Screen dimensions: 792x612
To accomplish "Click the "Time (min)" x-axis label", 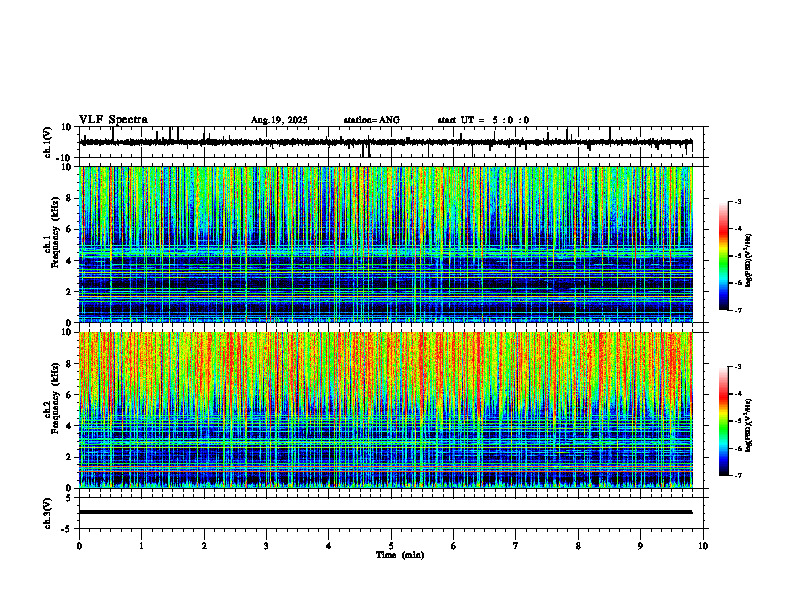I will tap(400, 555).
